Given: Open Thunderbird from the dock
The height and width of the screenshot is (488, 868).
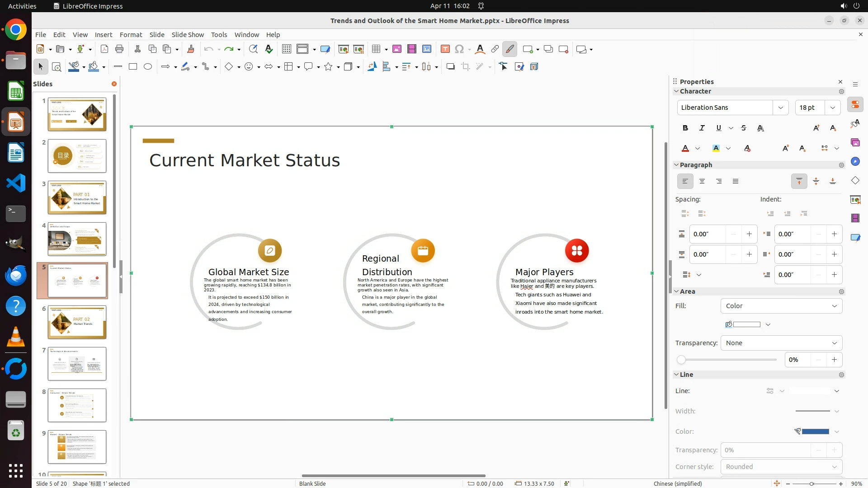Looking at the screenshot, I should click(x=16, y=275).
